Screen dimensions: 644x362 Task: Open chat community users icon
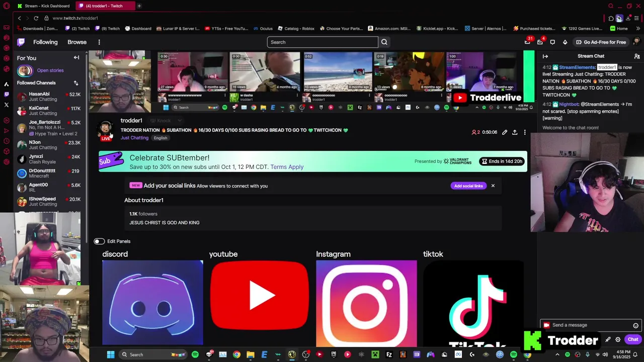pos(637,56)
